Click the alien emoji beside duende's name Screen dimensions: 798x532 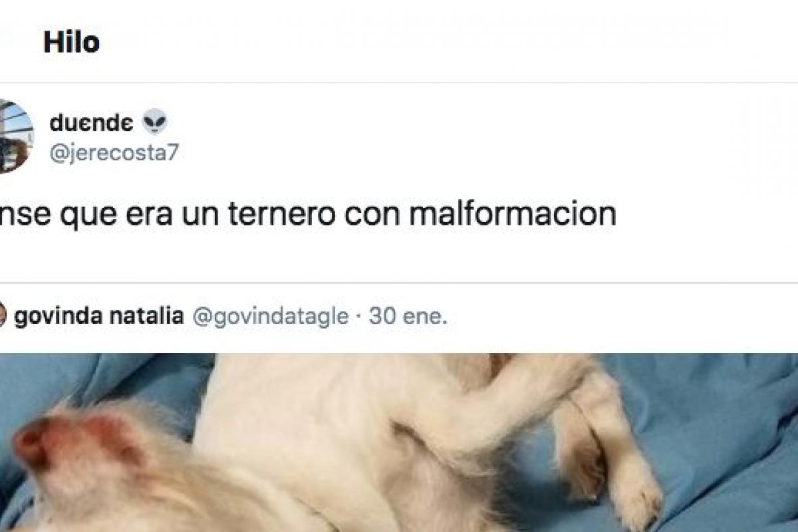155,122
